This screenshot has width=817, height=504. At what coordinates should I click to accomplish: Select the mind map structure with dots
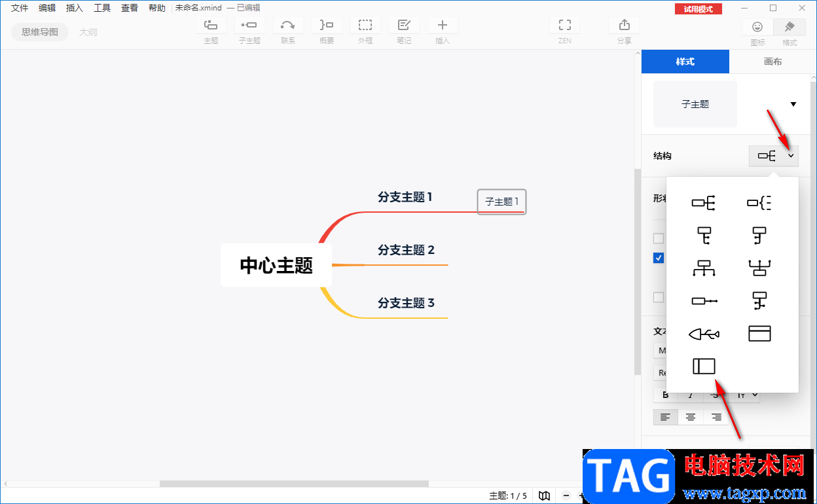click(x=704, y=203)
